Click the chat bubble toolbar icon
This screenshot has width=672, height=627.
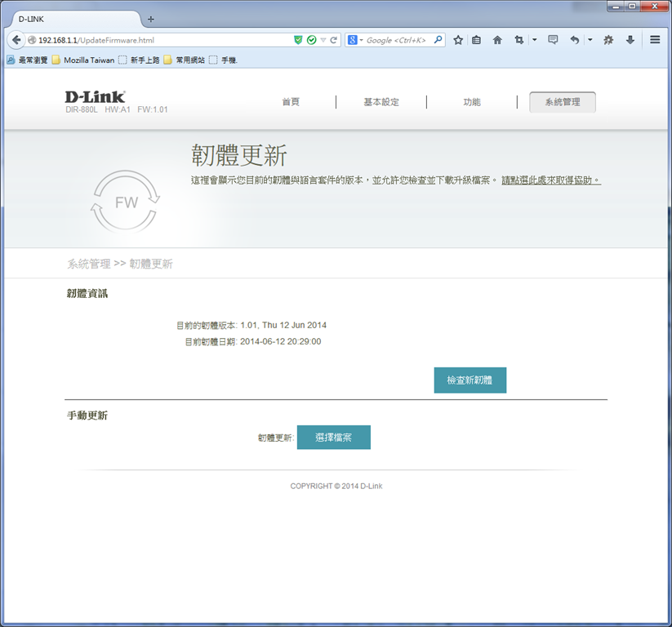pyautogui.click(x=553, y=40)
